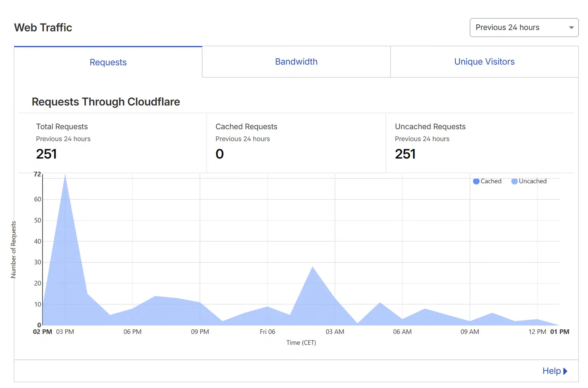Image resolution: width=588 pixels, height=388 pixels.
Task: Toggle the Cached series in the chart legend
Action: point(487,181)
